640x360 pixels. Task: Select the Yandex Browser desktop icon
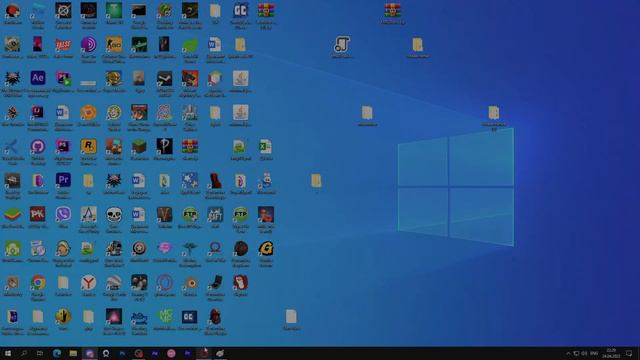[88, 282]
